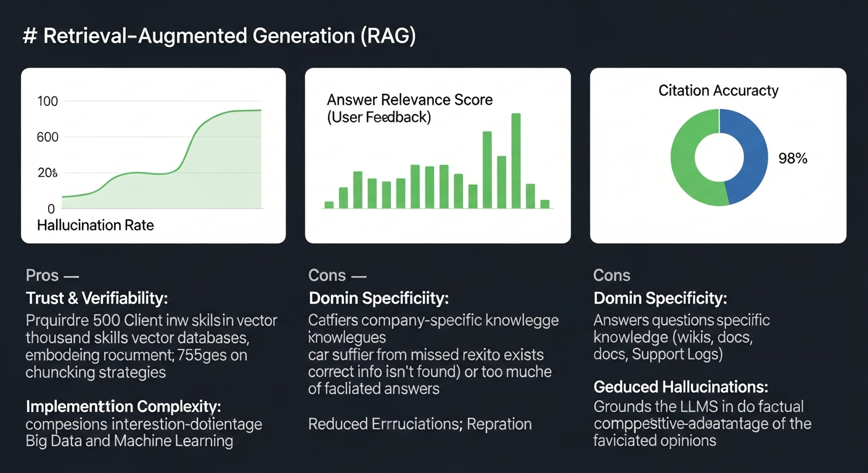Click the "Pros —" section heading
Screen dimensions: 868x473
pos(52,275)
